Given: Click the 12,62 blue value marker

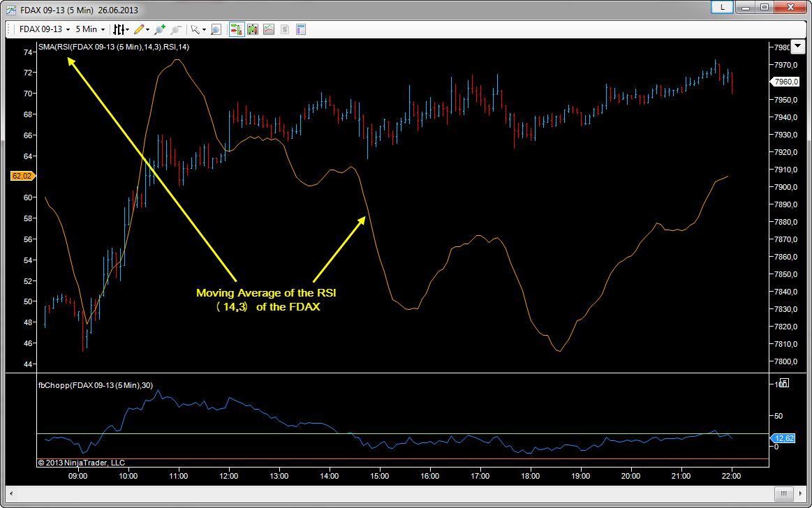Looking at the screenshot, I should tap(783, 438).
